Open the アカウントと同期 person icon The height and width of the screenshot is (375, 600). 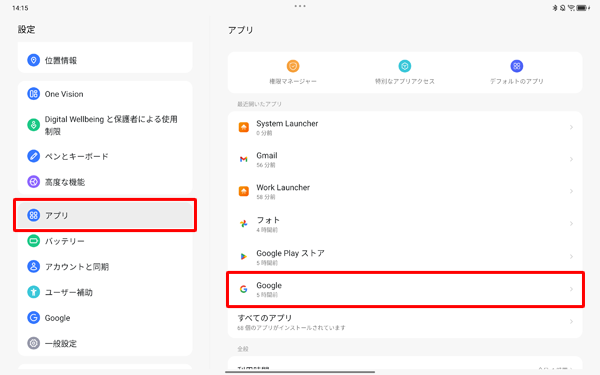(34, 266)
